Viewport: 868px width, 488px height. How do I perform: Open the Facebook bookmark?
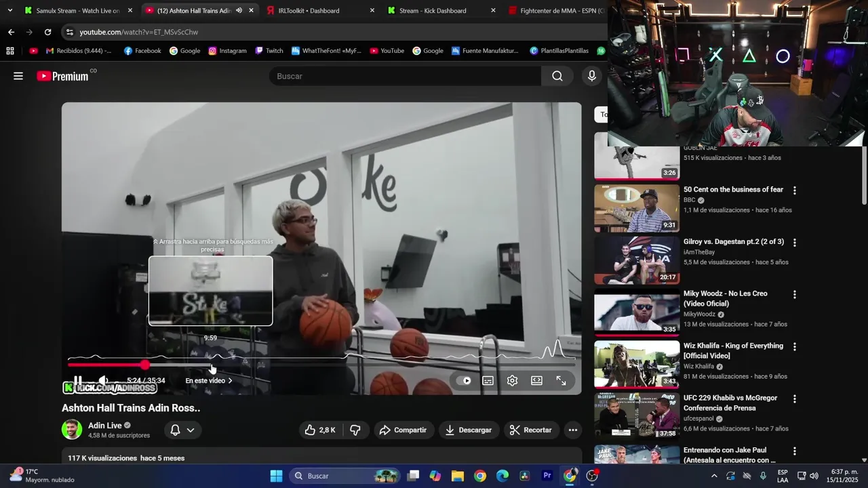click(142, 51)
